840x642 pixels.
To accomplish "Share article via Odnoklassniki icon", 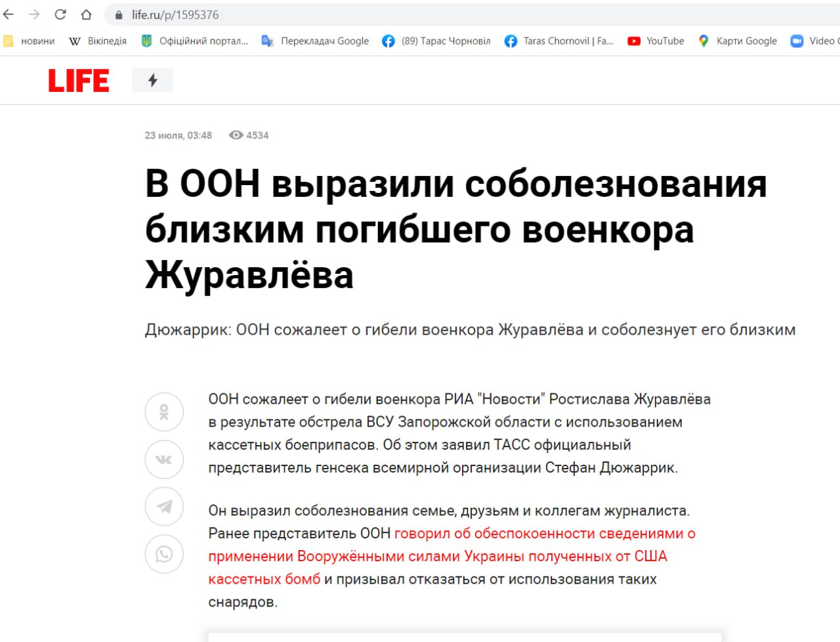I will coord(164,412).
